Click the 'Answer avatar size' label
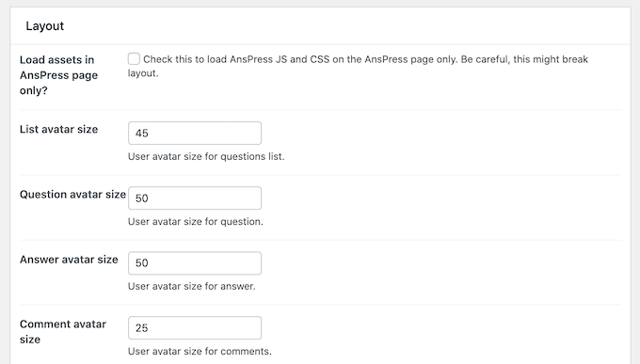This screenshot has width=640, height=364. tap(69, 260)
